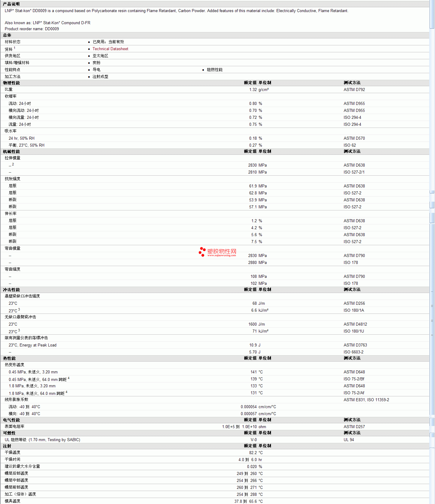Click 'Product reorder name: DD0009' text

click(x=32, y=29)
